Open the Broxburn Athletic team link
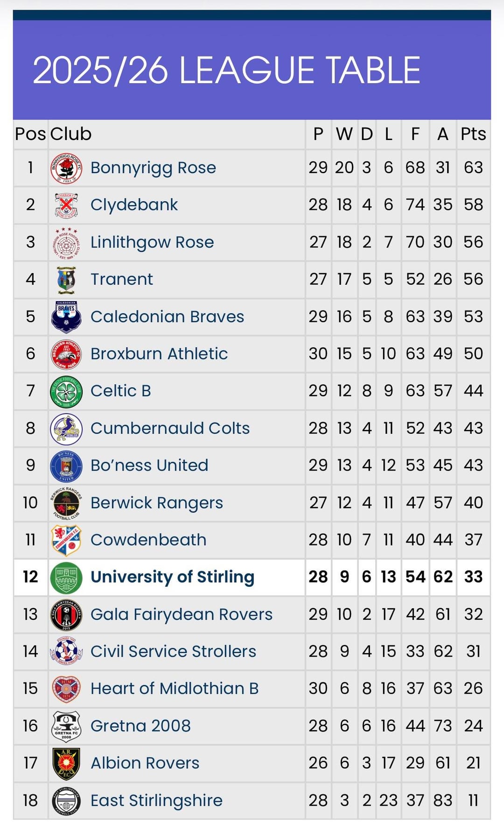Image resolution: width=504 pixels, height=831 pixels. tap(159, 354)
